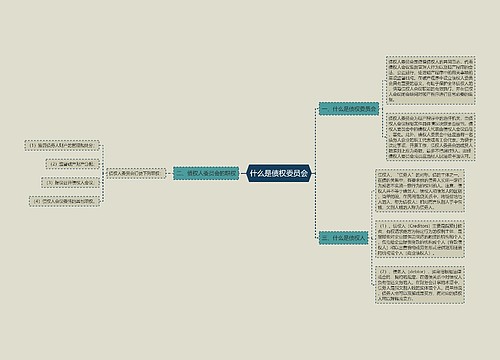Select the central node 什么是债权委员会

point(279,173)
